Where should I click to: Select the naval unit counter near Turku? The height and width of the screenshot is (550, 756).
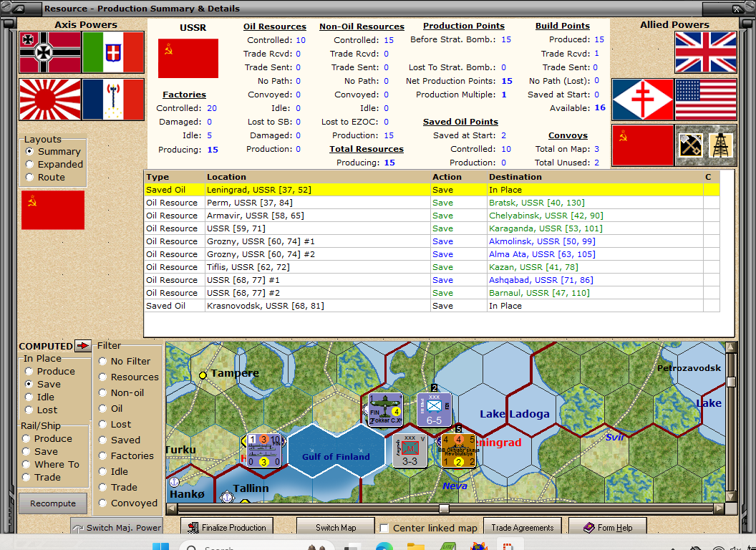263,451
